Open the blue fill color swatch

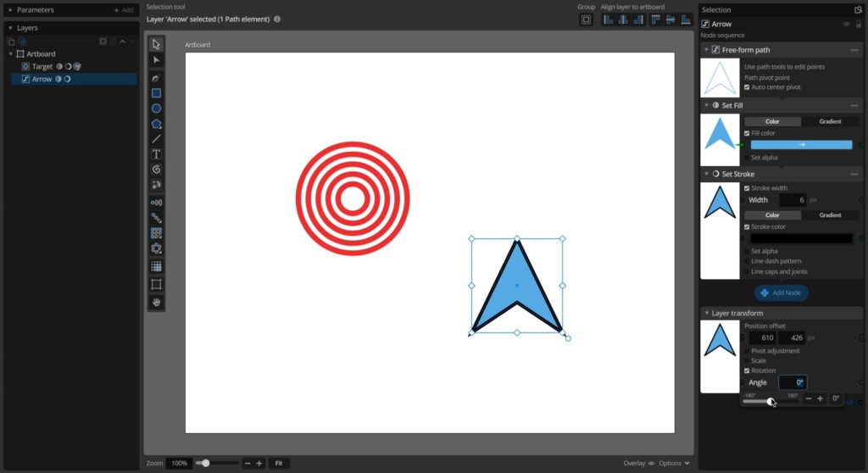[801, 145]
